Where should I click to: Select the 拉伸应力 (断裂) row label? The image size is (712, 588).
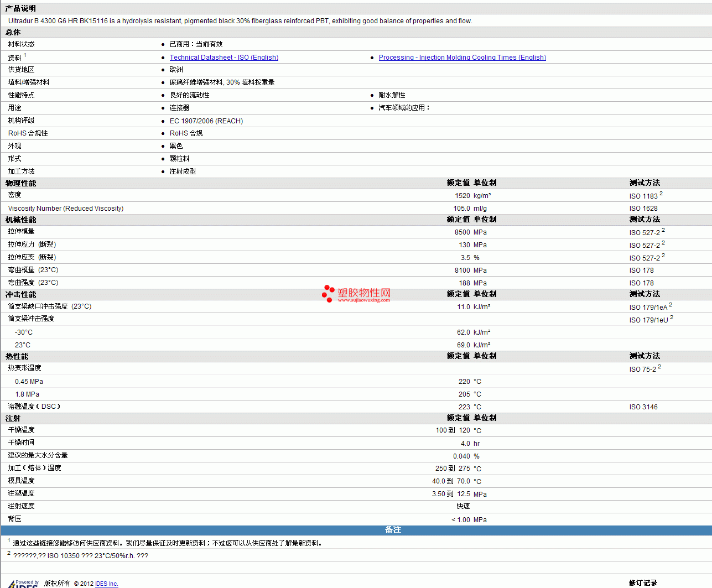32,244
